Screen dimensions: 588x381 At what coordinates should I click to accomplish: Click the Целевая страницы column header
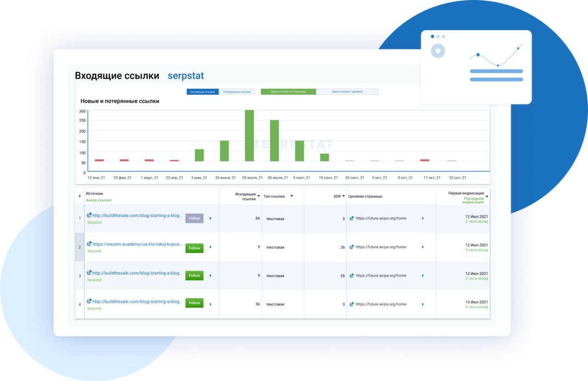(x=365, y=196)
